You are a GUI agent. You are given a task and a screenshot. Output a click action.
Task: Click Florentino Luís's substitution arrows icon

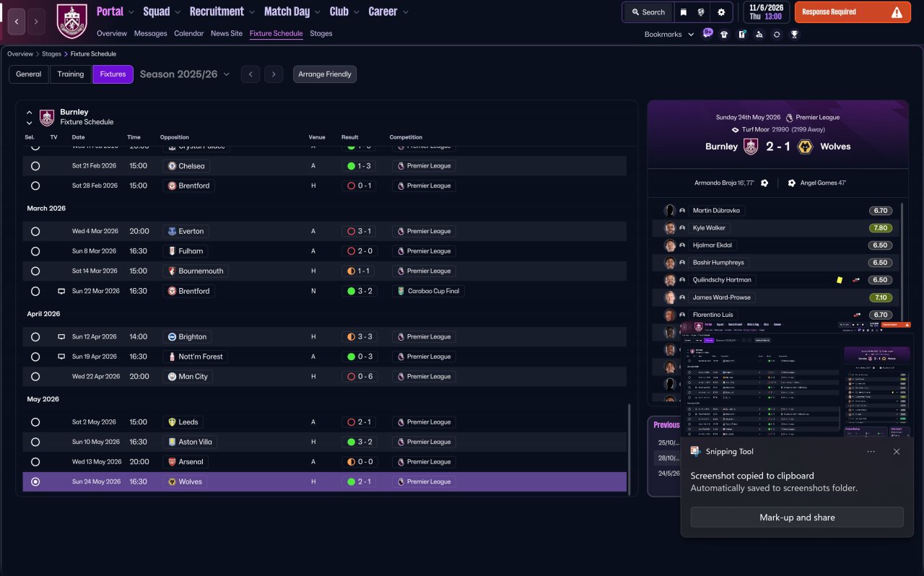858,315
